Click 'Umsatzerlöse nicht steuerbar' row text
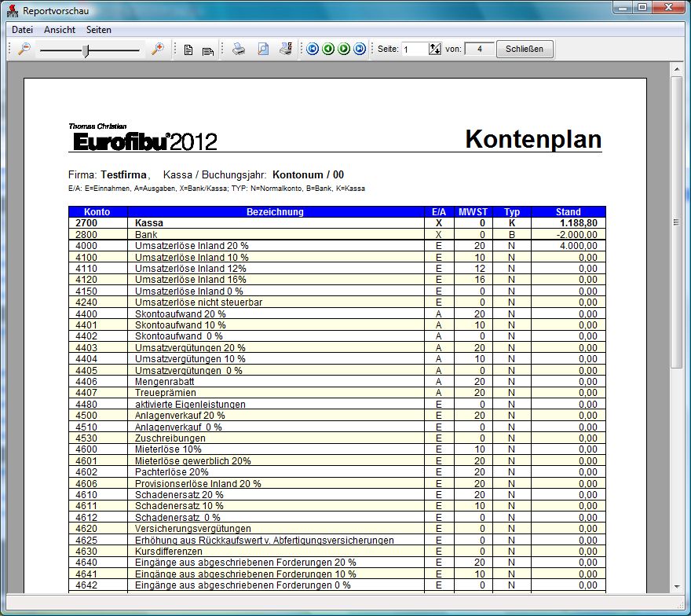Viewport: 691px width, 616px height. click(x=199, y=302)
